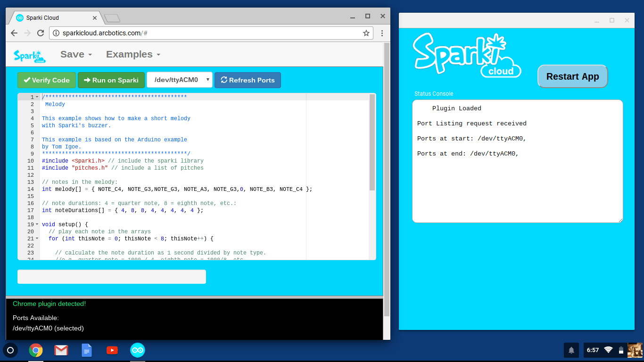Reload the Sparki Cloud page
The width and height of the screenshot is (644, 362).
pos(41,33)
